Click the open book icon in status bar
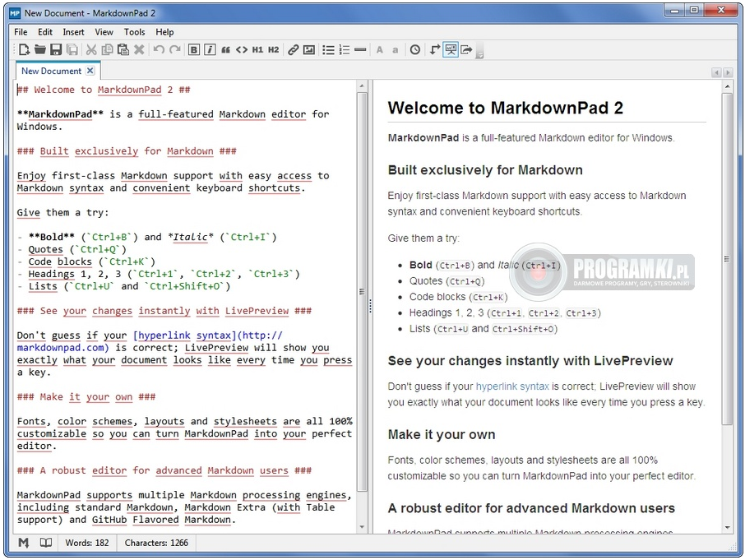The height and width of the screenshot is (560, 745). 45,543
